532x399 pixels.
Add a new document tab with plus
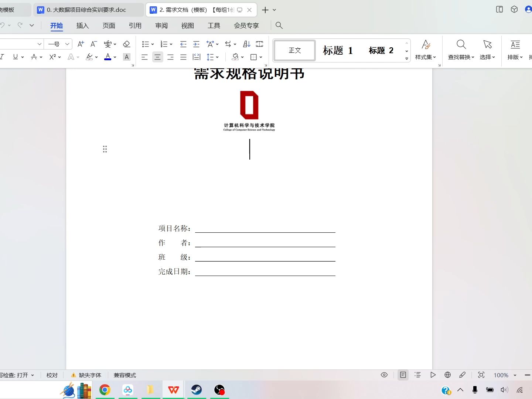click(265, 10)
